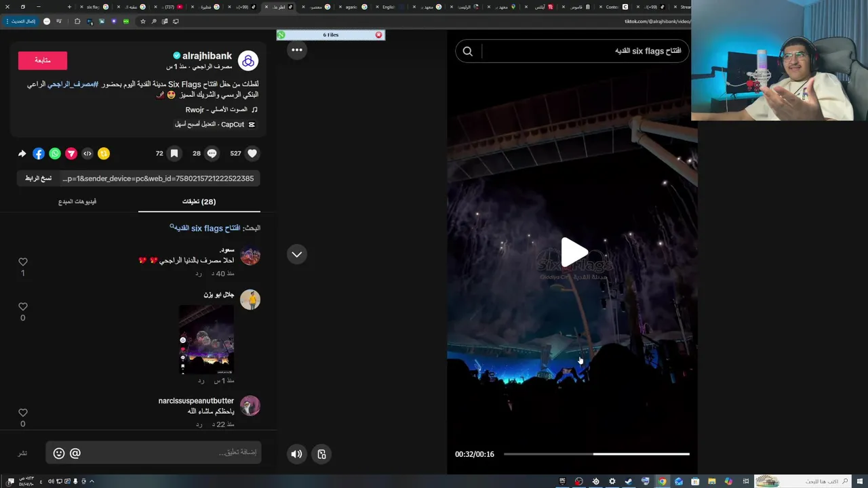
Task: Open the image attached to Jalal's comment
Action: [206, 340]
